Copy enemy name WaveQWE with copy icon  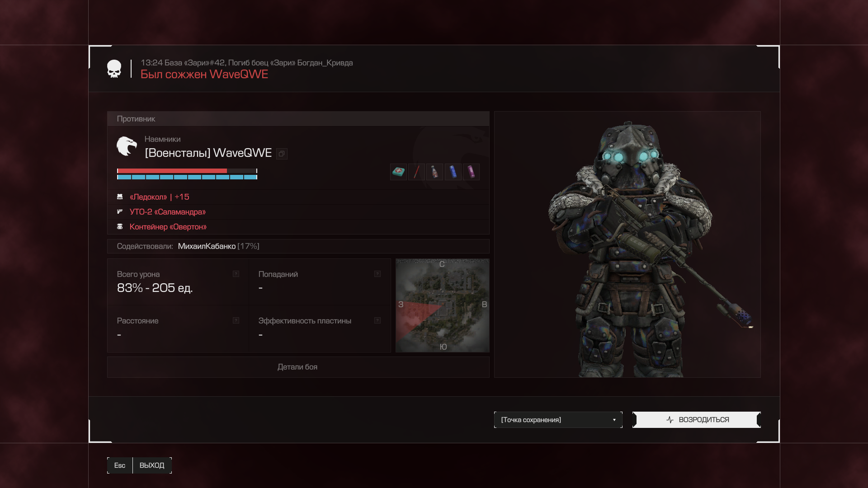[282, 154]
